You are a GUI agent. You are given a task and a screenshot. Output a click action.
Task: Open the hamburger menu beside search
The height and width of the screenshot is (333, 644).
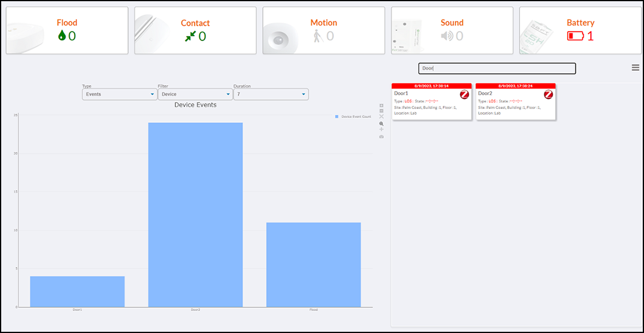pos(636,68)
